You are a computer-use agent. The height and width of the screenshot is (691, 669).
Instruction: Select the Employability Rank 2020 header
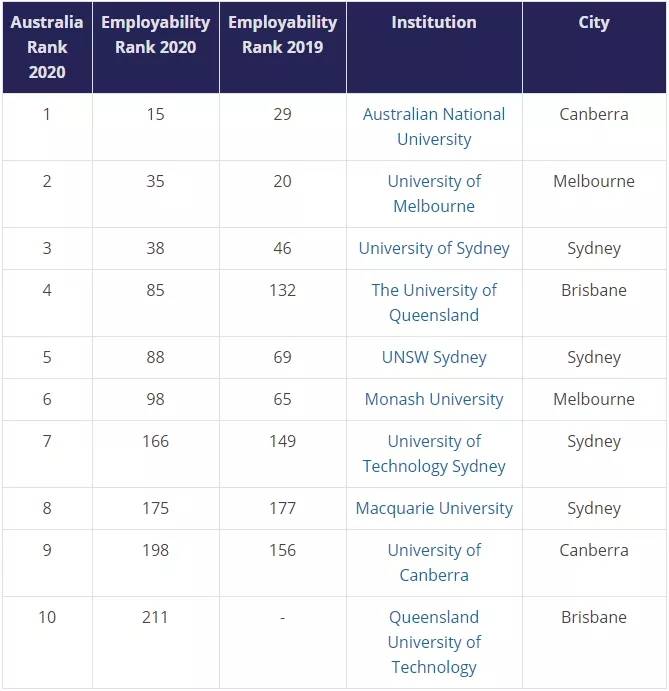(155, 34)
